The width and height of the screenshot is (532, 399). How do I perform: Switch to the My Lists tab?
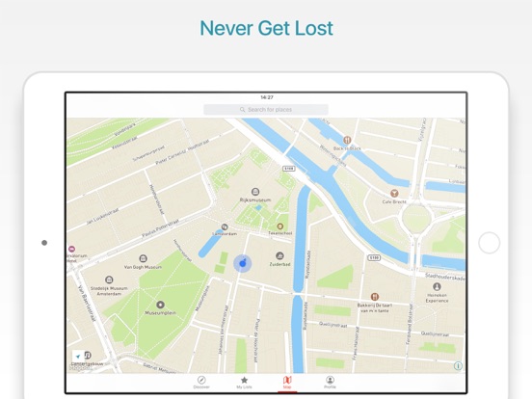(244, 382)
